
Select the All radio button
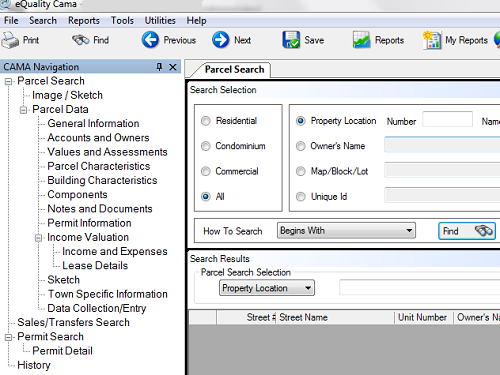(206, 197)
